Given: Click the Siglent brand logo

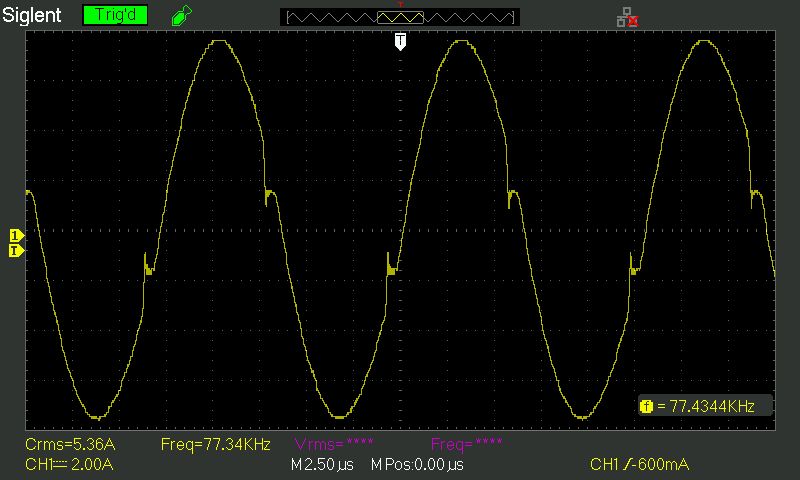Looking at the screenshot, I should [x=32, y=15].
